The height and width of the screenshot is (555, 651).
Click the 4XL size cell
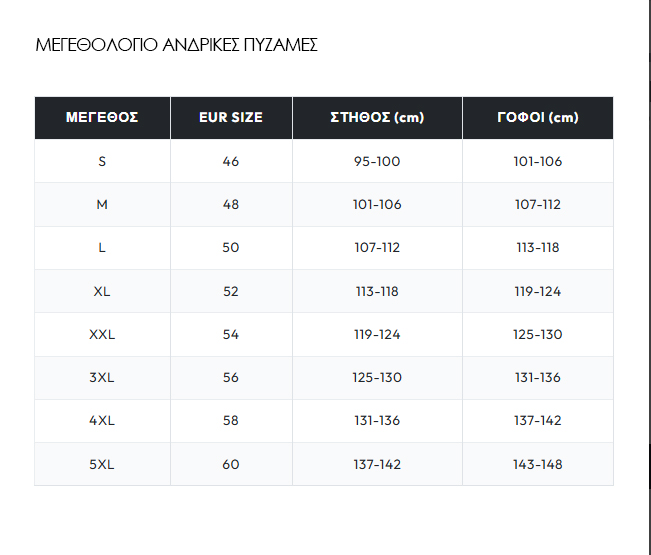tap(102, 421)
